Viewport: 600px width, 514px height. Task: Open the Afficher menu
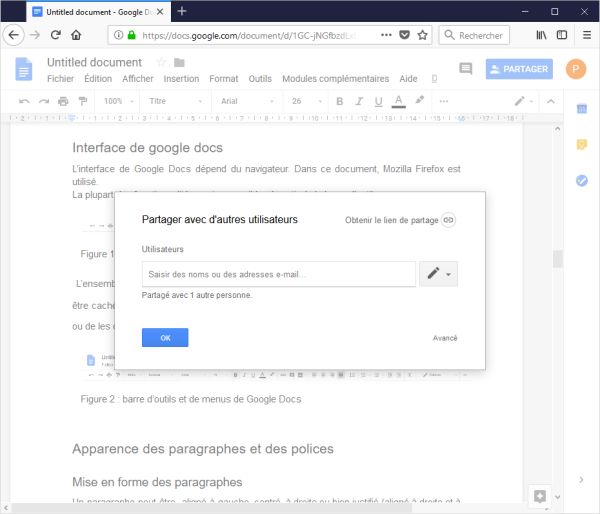(x=138, y=79)
